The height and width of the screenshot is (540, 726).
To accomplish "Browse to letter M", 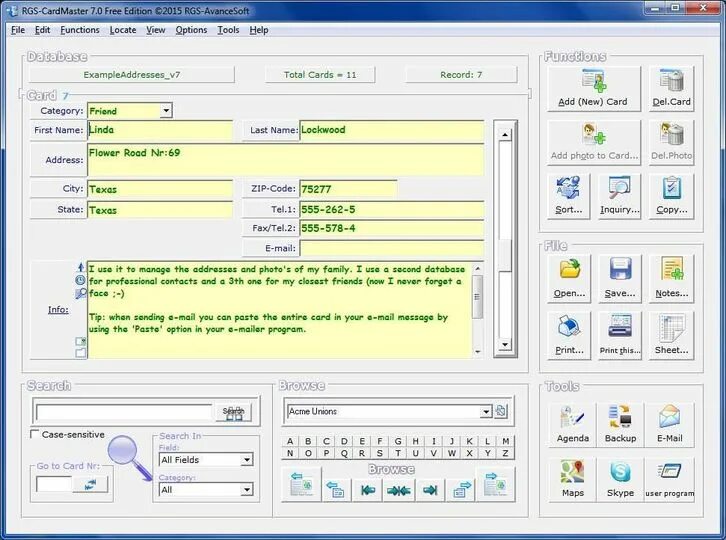I will 506,441.
